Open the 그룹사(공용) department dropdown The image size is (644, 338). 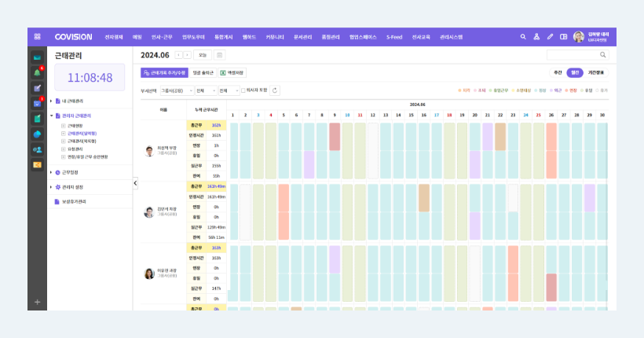[177, 90]
